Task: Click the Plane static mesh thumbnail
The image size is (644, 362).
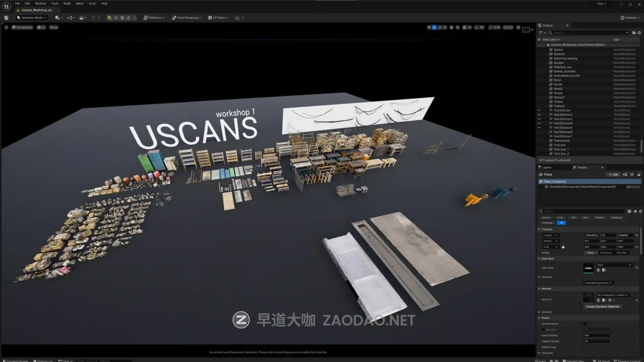Action: pyautogui.click(x=589, y=267)
